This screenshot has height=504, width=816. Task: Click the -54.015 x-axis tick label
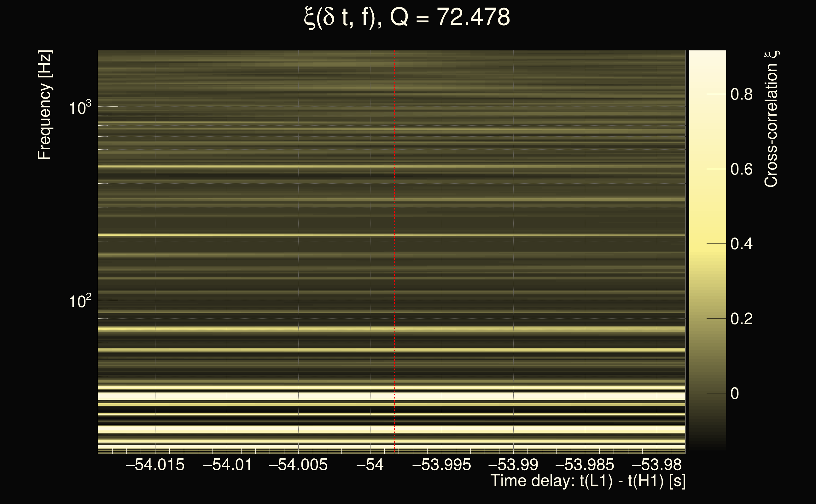point(155,465)
